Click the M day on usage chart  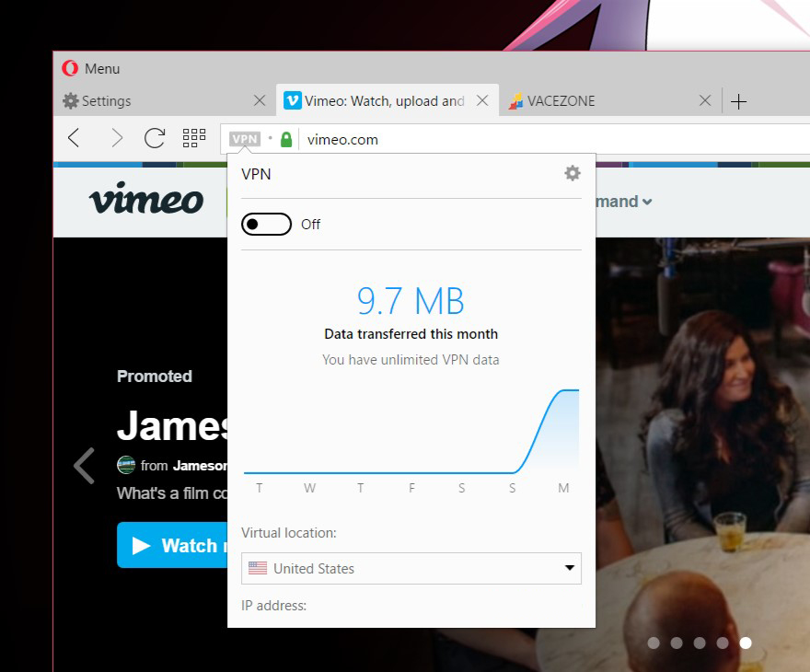tap(563, 488)
